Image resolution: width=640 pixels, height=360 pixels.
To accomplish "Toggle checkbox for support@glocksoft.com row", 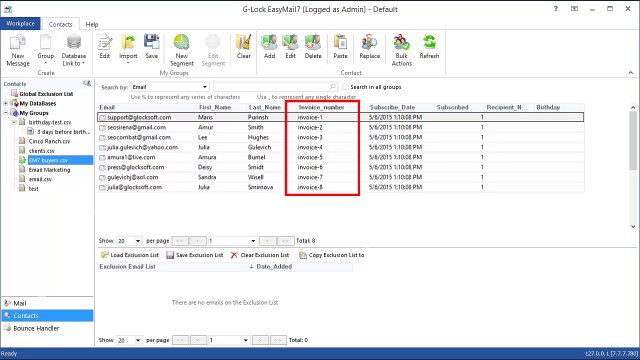I will [102, 118].
